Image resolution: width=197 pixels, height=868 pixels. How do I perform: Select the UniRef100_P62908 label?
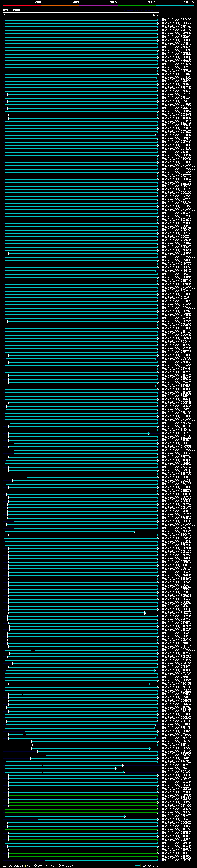[177, 196]
